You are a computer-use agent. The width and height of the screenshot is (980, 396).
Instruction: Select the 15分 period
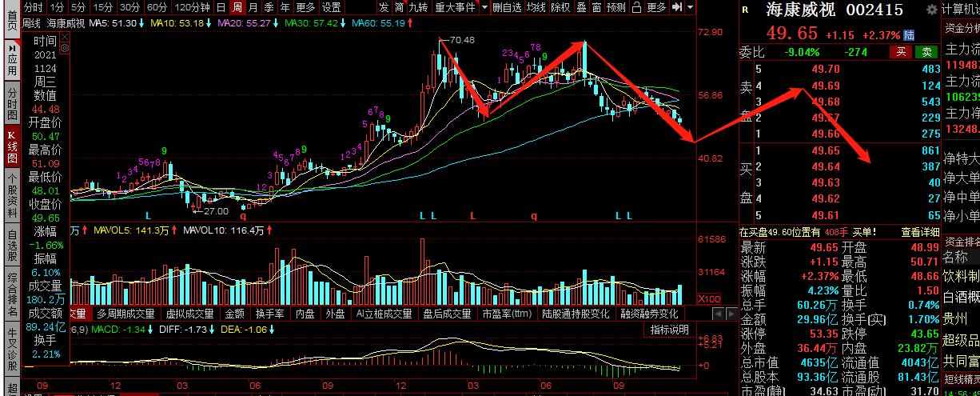click(x=103, y=7)
